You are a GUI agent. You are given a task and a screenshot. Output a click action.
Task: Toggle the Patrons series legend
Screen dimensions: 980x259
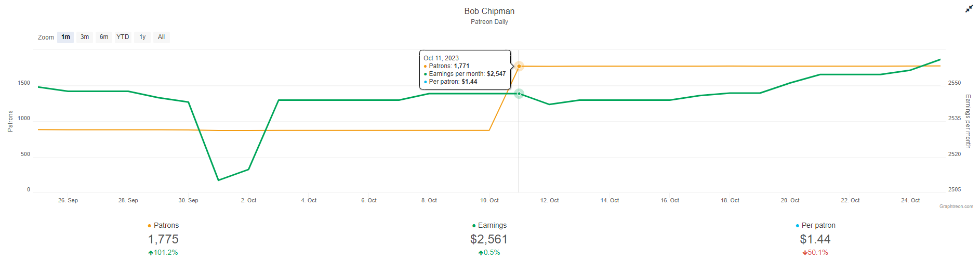pos(166,225)
